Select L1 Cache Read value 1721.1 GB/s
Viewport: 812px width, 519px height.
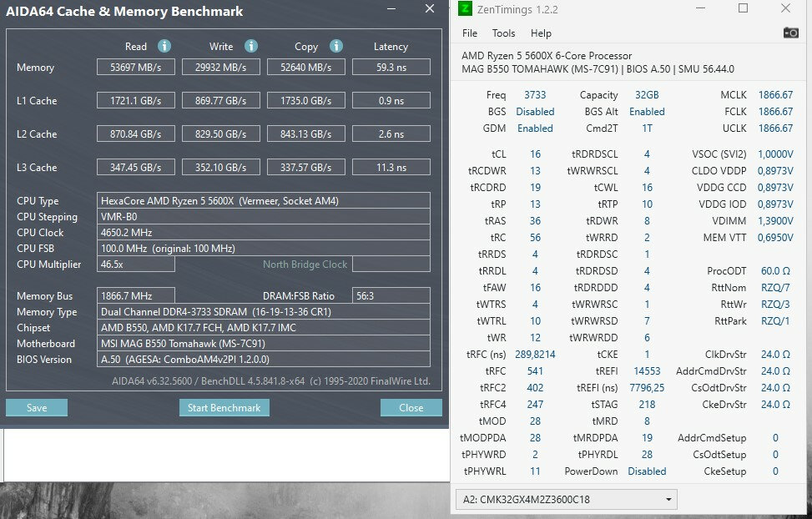click(x=136, y=100)
